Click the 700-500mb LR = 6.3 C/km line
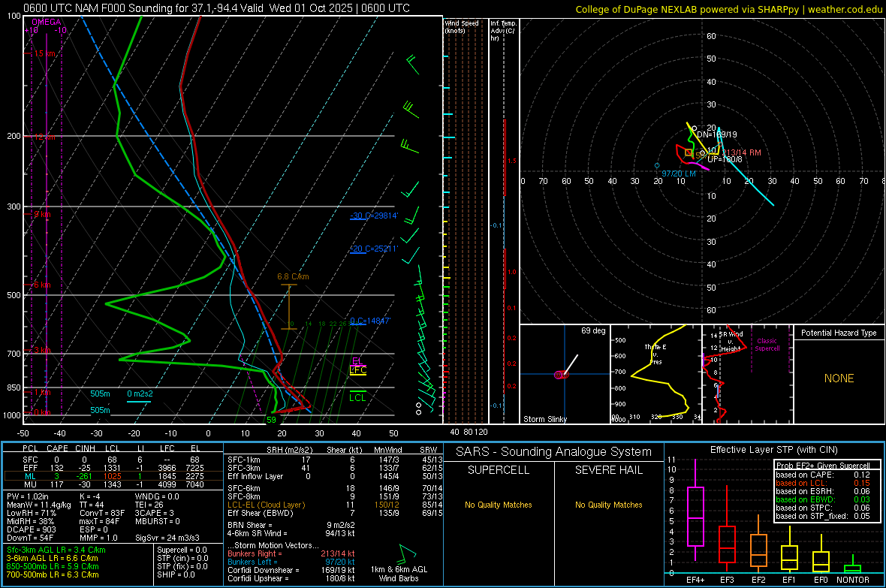This screenshot has width=886, height=588. (x=53, y=574)
